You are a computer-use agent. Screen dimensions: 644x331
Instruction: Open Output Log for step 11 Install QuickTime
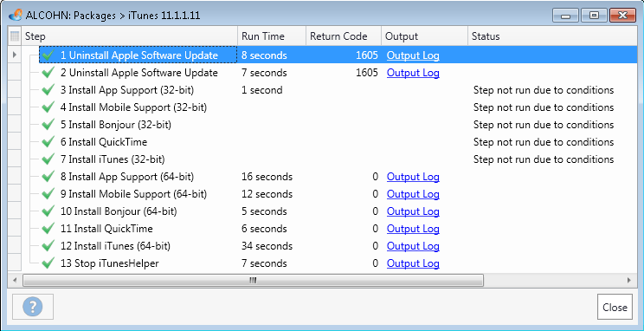(x=413, y=229)
